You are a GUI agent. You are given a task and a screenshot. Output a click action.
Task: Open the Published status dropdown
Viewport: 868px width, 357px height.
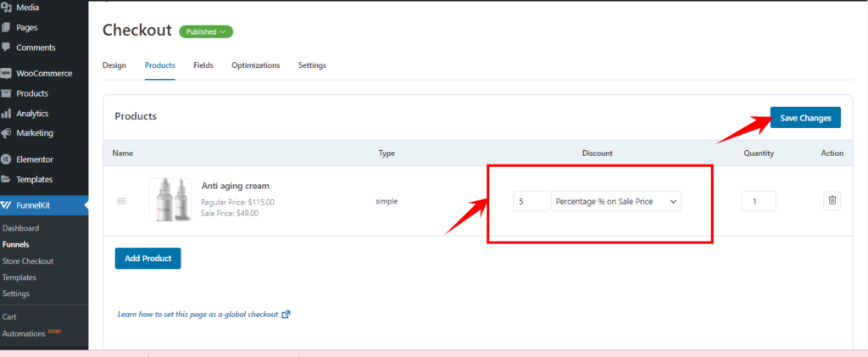(x=206, y=32)
